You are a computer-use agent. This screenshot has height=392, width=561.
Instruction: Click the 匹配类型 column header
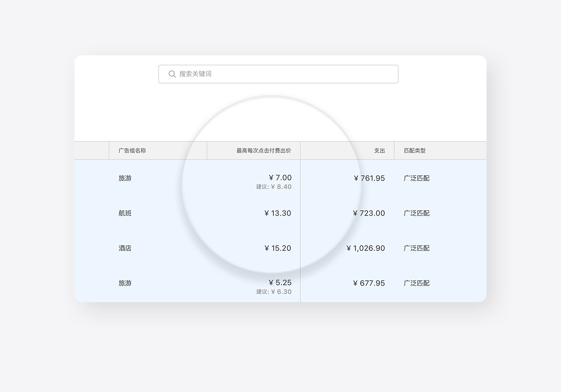pos(415,151)
